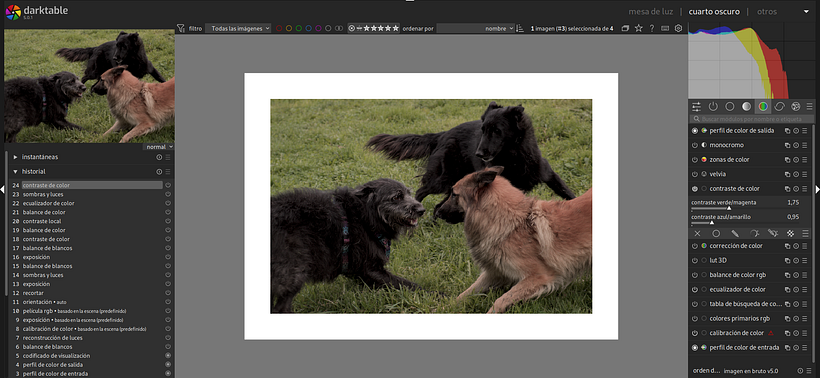Screen dimensions: 820x378
Task: Select the uniform blending circle icon
Action: tap(716, 233)
